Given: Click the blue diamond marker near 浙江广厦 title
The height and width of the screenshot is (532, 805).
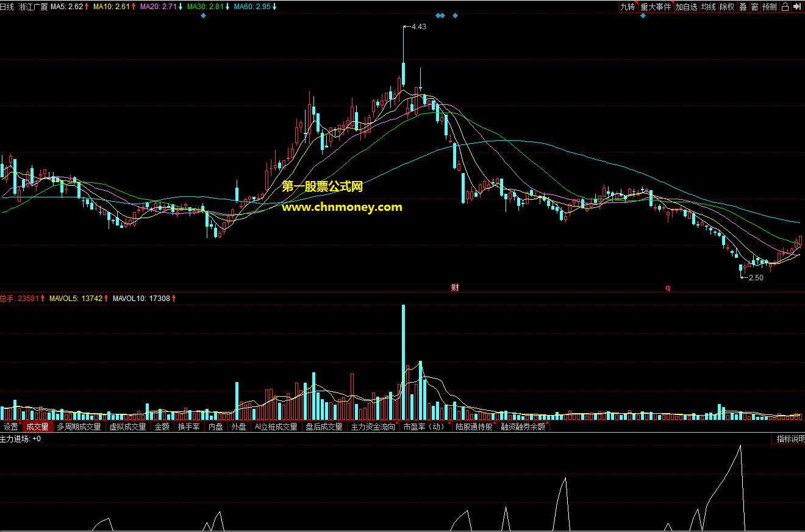Looking at the screenshot, I should 203,16.
